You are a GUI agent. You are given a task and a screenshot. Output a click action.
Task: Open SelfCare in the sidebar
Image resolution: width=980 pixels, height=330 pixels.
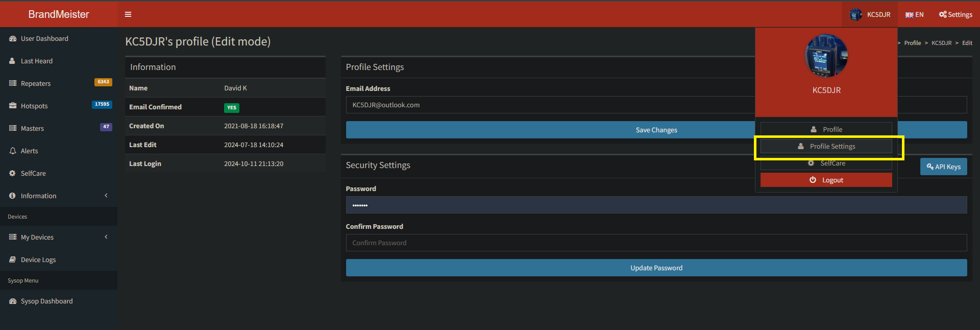click(33, 174)
